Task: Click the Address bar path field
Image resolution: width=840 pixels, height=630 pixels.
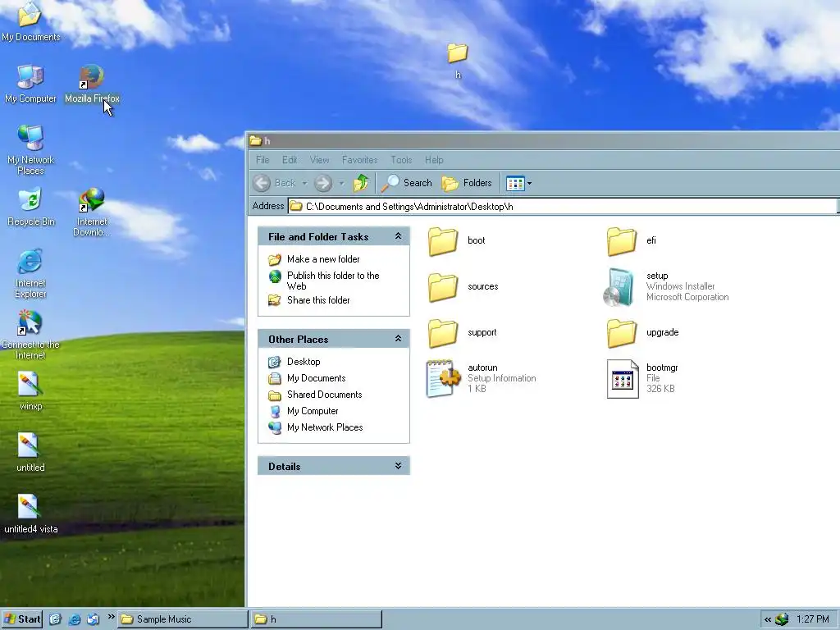Action: (x=562, y=206)
